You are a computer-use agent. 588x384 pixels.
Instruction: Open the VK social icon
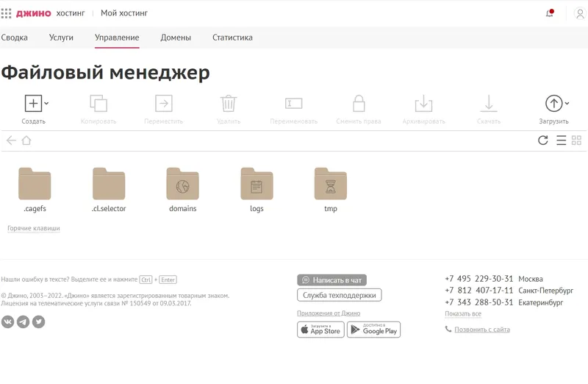[x=7, y=321]
